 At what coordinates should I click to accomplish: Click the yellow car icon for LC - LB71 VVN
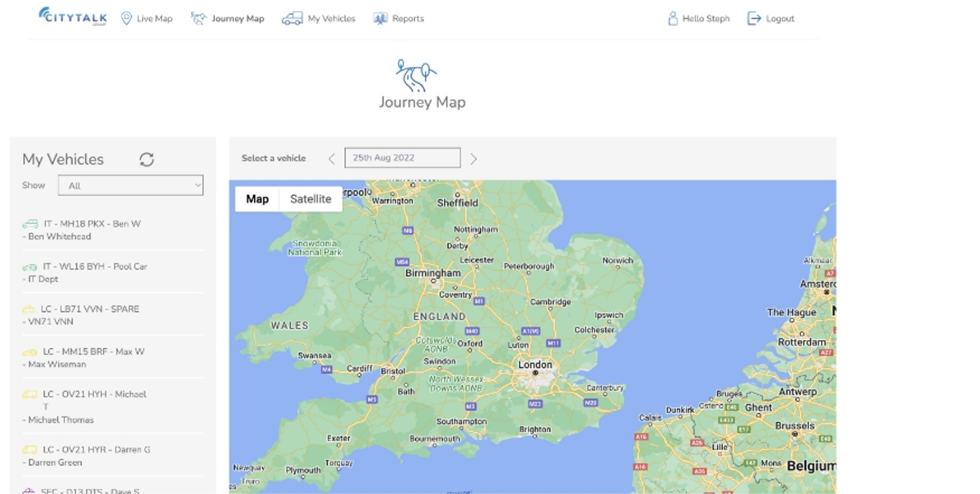click(29, 309)
